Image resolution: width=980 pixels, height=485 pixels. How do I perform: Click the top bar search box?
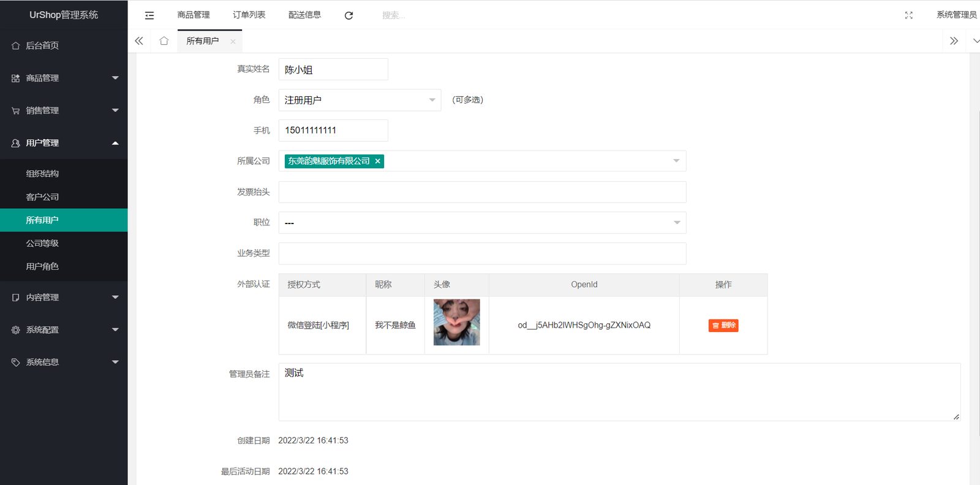pyautogui.click(x=394, y=15)
